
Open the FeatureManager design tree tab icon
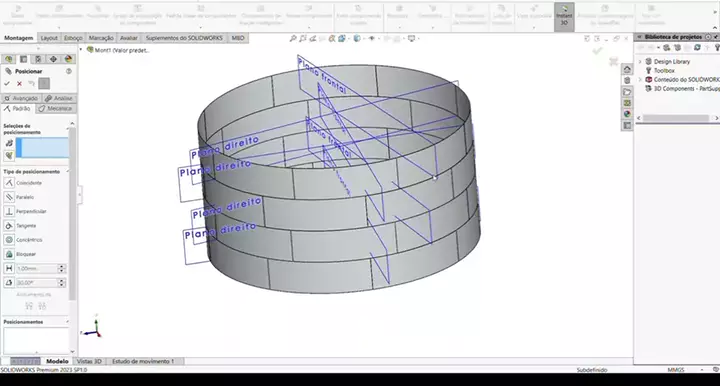pyautogui.click(x=9, y=59)
